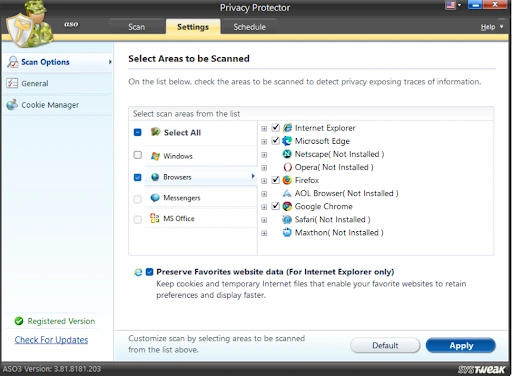Click the Windows flag icon
Screen dimensions: 512x376
[155, 156]
